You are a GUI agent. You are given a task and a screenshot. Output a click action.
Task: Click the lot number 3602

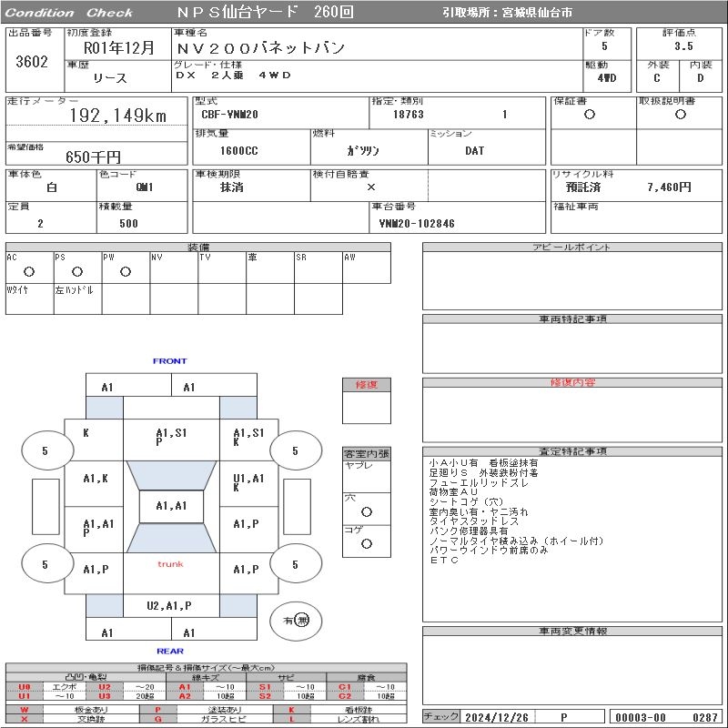pos(32,61)
